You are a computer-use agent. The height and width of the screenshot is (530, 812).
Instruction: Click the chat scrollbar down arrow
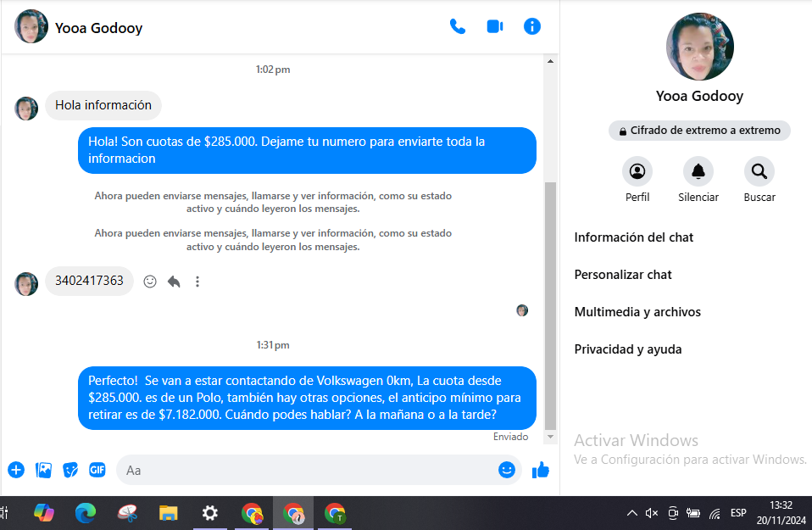coord(550,437)
